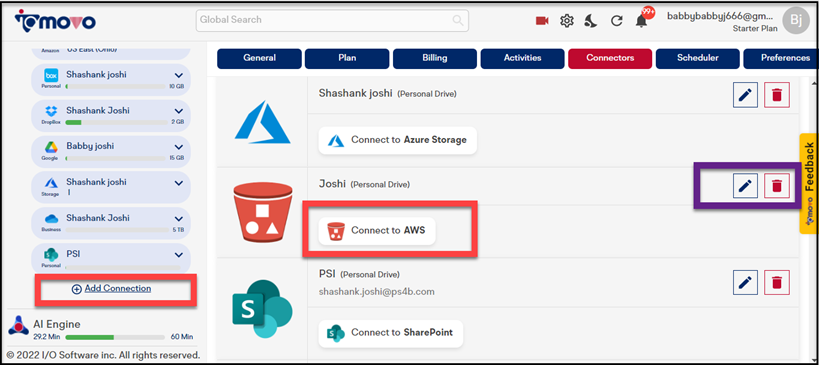Delete Shashank joshi Azure connector trash

point(777,95)
